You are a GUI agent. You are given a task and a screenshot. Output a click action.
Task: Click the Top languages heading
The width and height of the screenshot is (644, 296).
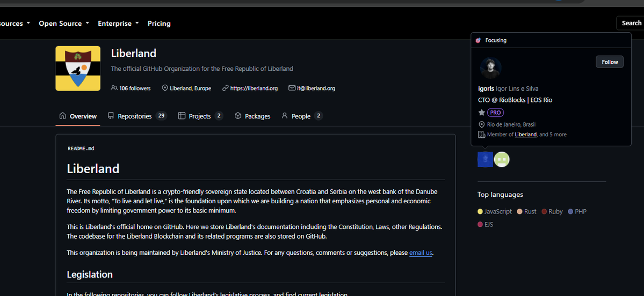[x=500, y=195]
